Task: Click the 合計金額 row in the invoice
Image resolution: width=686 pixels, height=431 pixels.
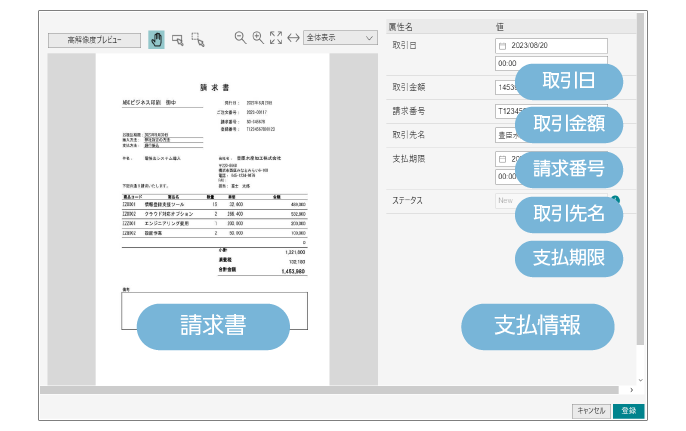Action: [x=262, y=270]
